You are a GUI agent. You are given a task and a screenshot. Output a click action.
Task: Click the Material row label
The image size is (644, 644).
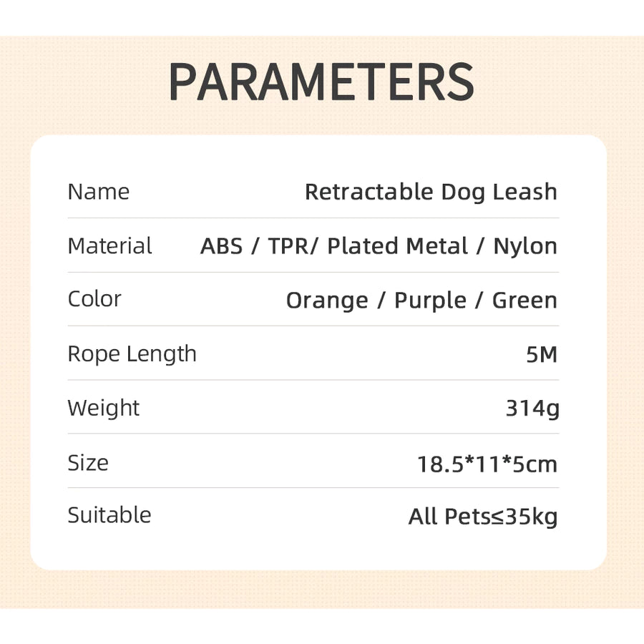pos(109,246)
